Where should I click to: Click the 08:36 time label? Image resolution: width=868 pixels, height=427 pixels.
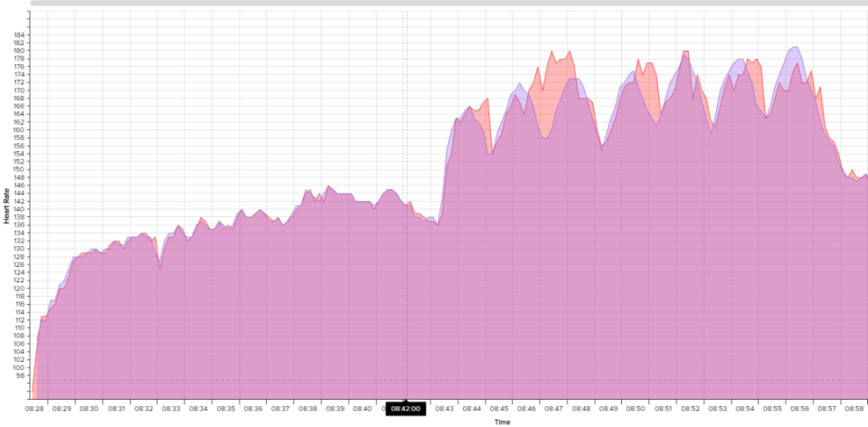tap(253, 408)
